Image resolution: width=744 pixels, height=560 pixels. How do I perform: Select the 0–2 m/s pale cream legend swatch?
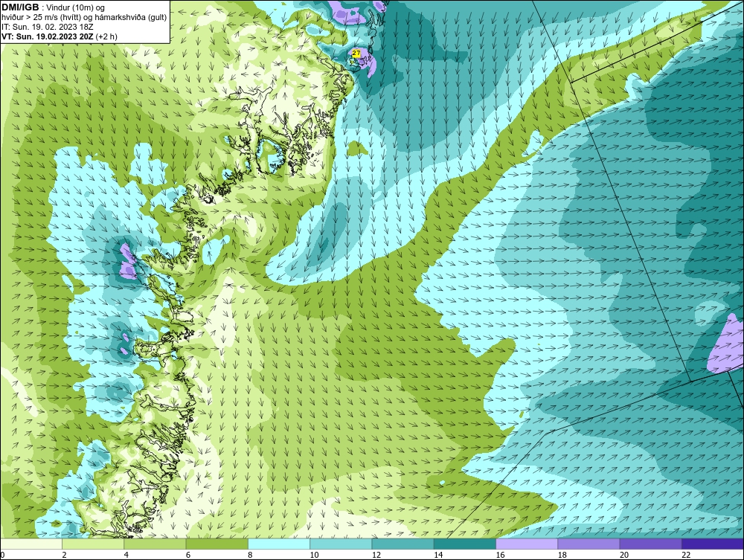[x=31, y=544]
